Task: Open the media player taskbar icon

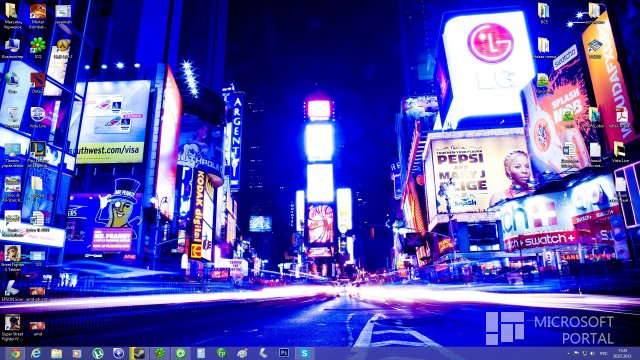Action: pyautogui.click(x=77, y=353)
